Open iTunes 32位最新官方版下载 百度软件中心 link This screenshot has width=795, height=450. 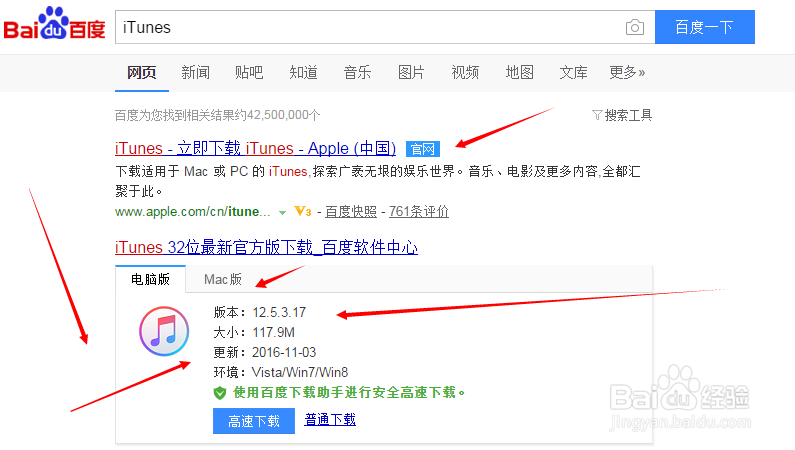pyautogui.click(x=267, y=247)
